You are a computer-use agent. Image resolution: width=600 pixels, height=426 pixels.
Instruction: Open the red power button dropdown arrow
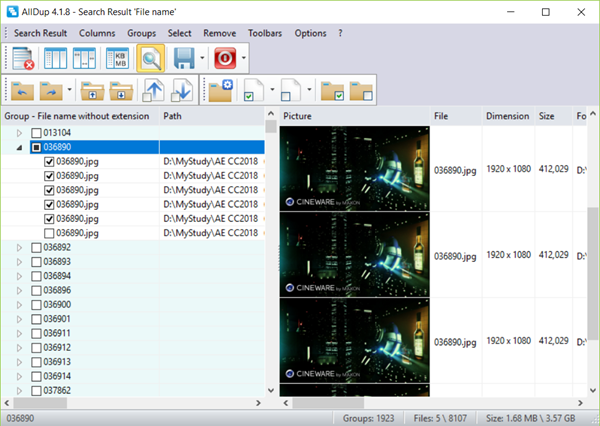click(243, 58)
